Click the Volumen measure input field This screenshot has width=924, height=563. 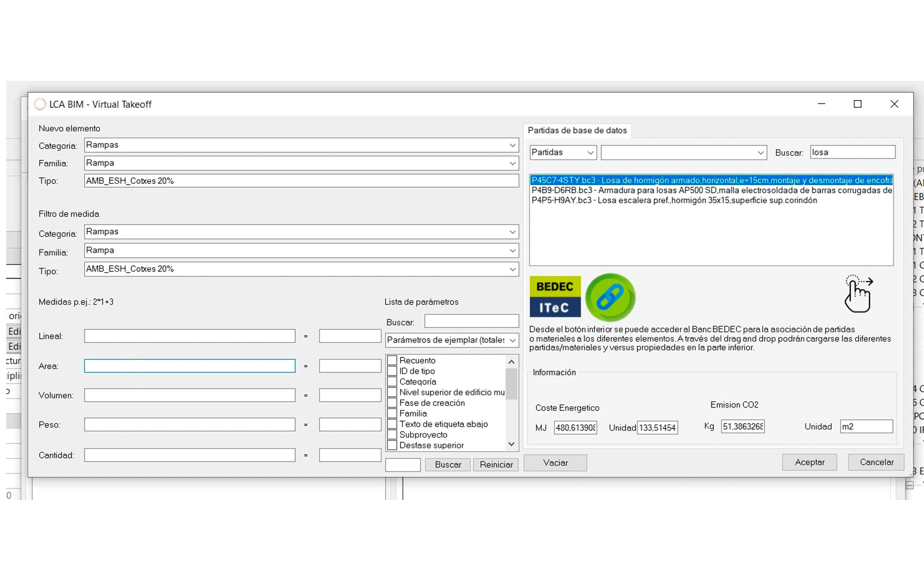(x=190, y=395)
